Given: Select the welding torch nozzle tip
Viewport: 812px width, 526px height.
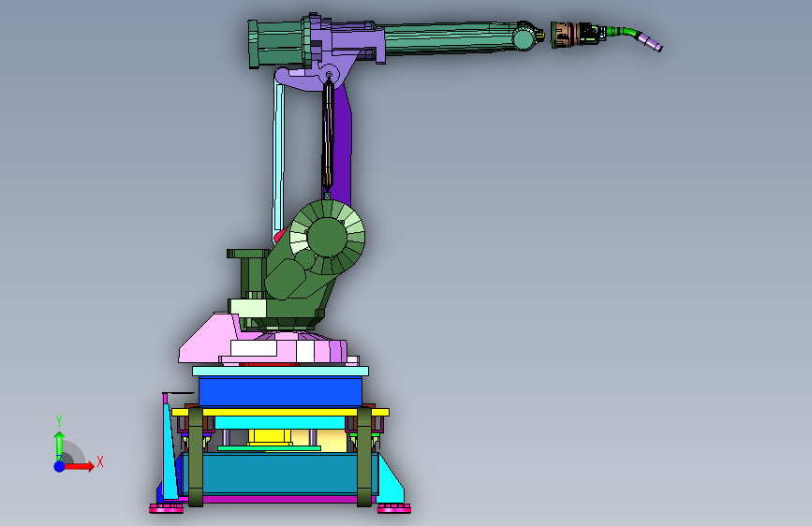Looking at the screenshot, I should point(650,43).
